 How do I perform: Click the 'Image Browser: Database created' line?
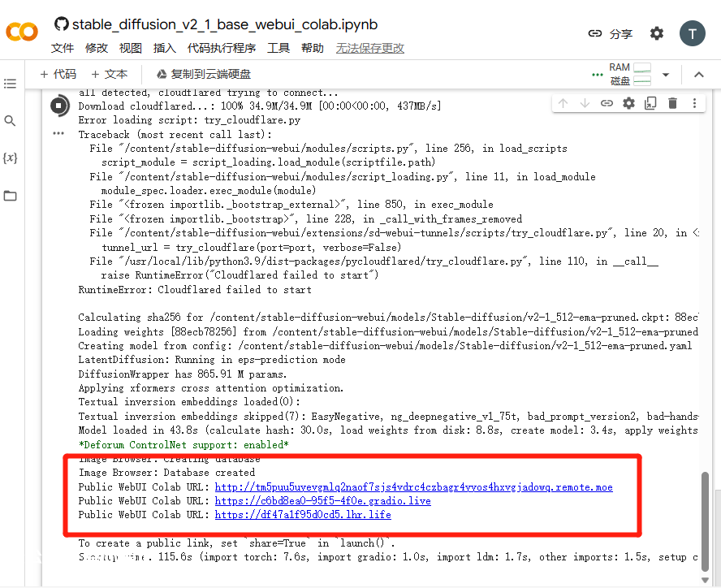point(166,472)
